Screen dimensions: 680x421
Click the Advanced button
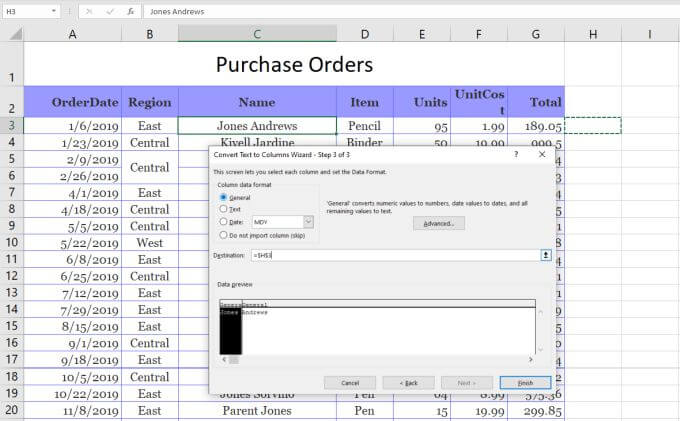[x=439, y=223]
